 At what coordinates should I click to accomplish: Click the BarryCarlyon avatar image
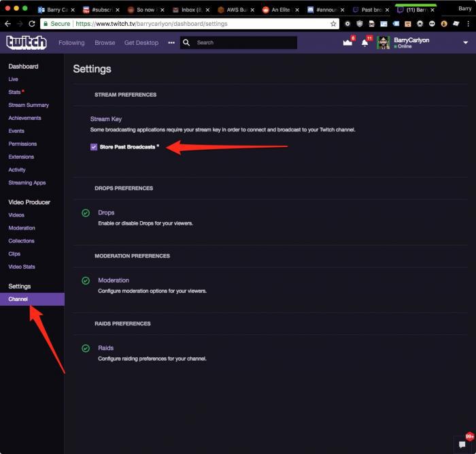(384, 43)
